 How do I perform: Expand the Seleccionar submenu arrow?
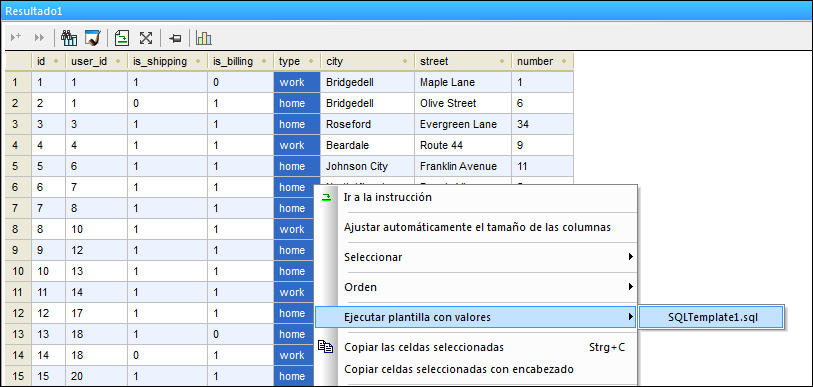(630, 257)
